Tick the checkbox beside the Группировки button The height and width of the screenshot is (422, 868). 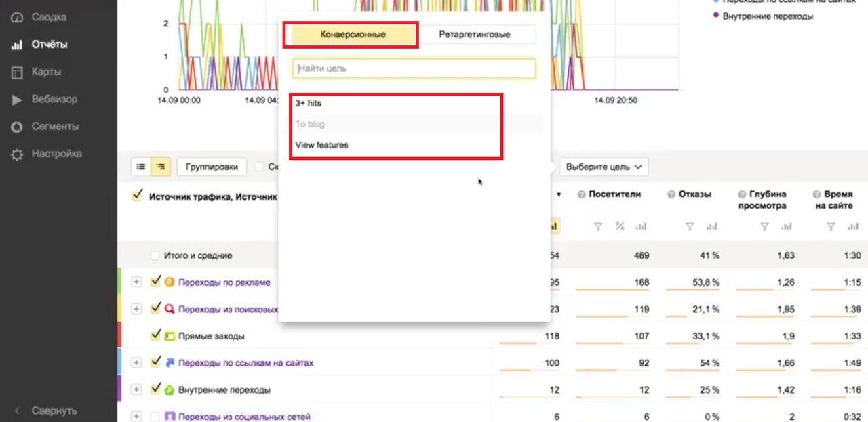pyautogui.click(x=259, y=167)
